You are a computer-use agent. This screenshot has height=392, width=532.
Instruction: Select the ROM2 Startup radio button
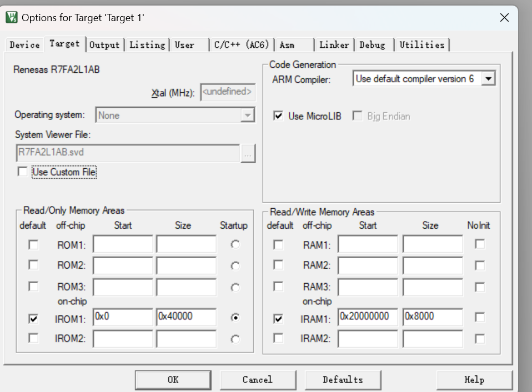coord(235,266)
